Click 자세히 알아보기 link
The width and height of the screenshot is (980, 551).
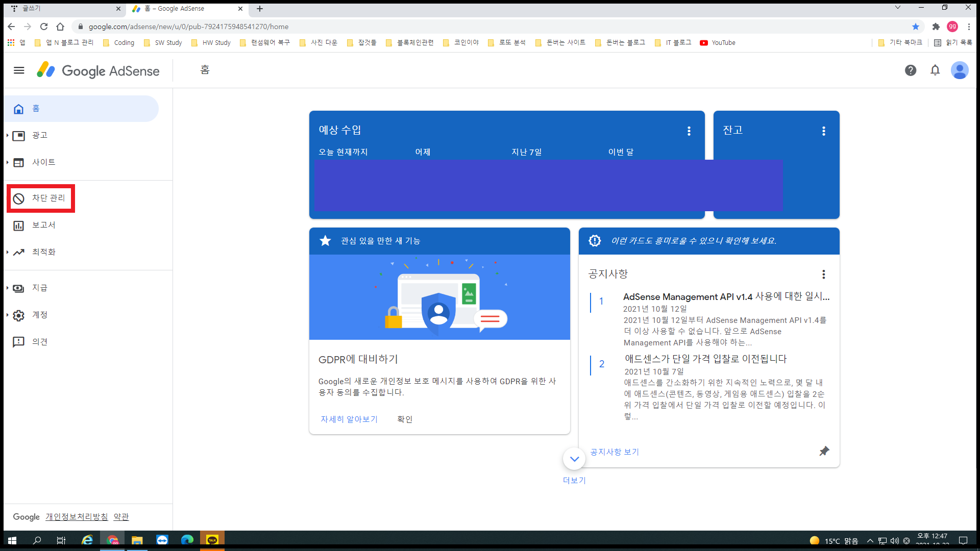(x=349, y=419)
